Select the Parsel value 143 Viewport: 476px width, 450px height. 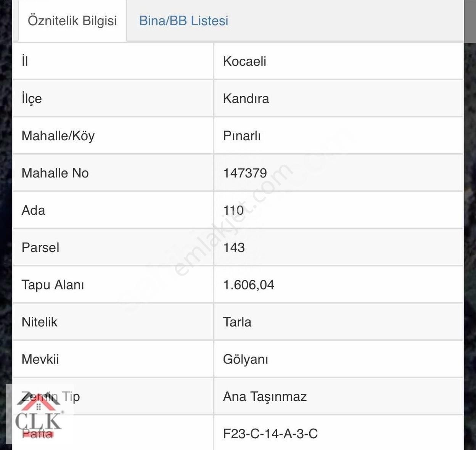pos(234,247)
